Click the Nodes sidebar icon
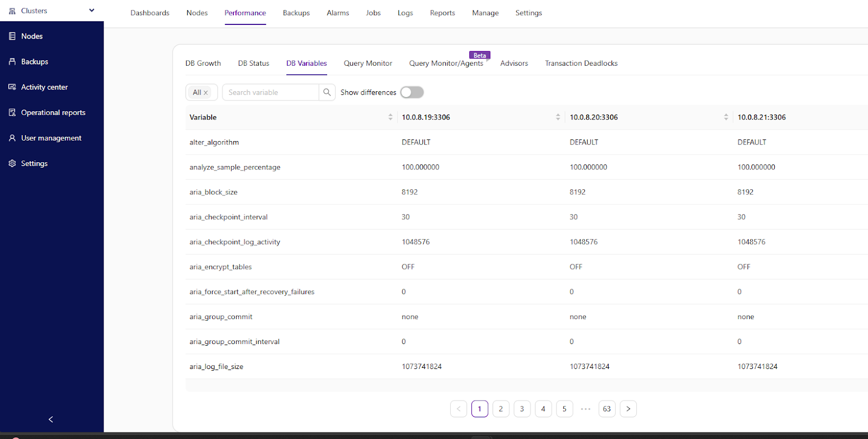The height and width of the screenshot is (439, 868). click(12, 36)
